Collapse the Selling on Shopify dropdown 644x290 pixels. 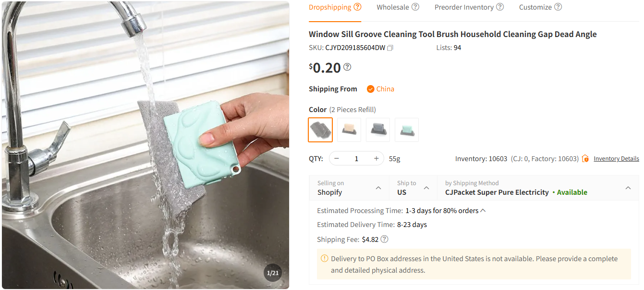coord(379,188)
